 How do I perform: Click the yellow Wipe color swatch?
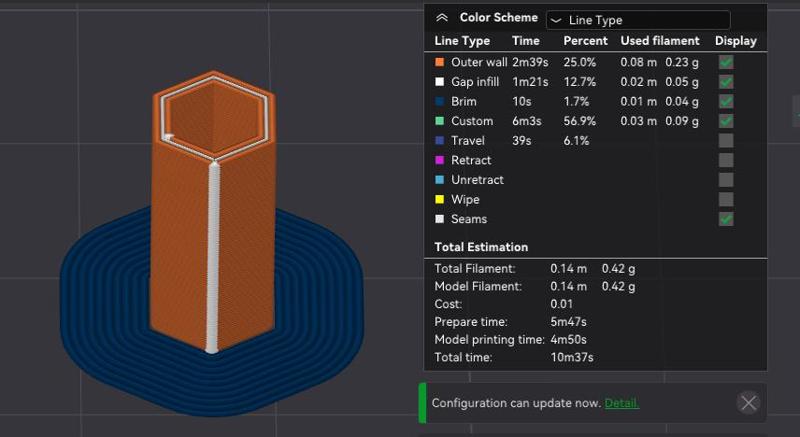coord(440,200)
